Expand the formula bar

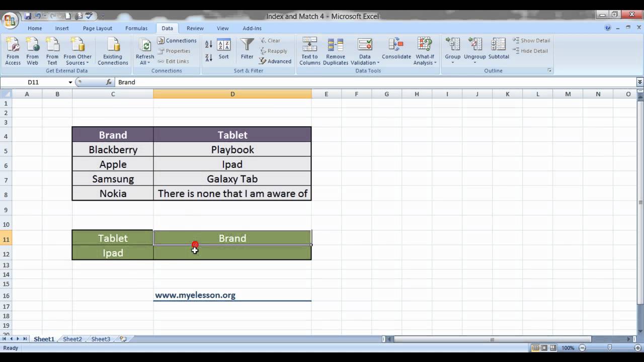(x=640, y=82)
